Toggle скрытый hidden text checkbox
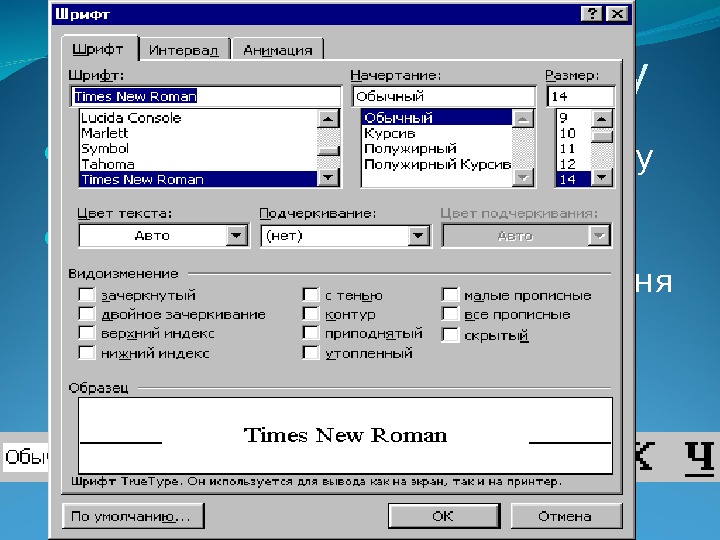Viewport: 720px width, 540px height. click(450, 335)
